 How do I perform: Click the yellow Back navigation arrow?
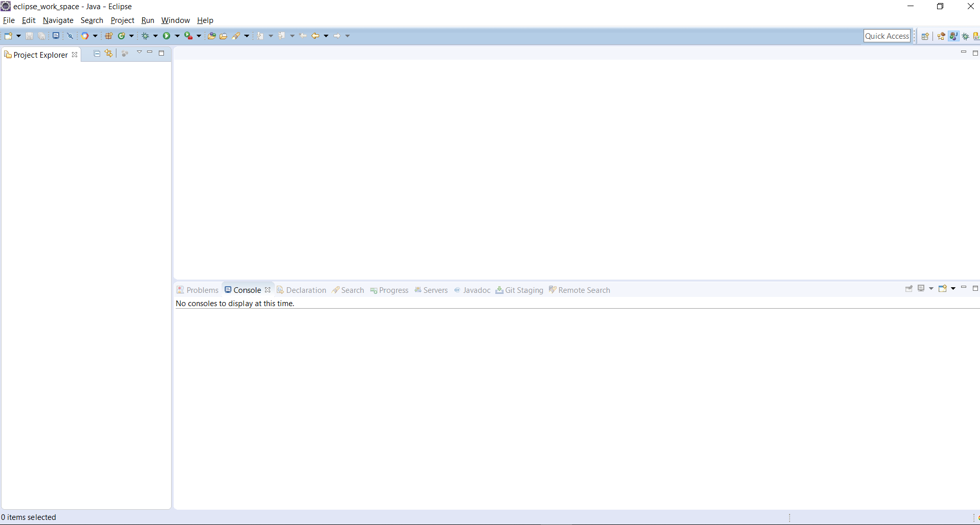316,36
